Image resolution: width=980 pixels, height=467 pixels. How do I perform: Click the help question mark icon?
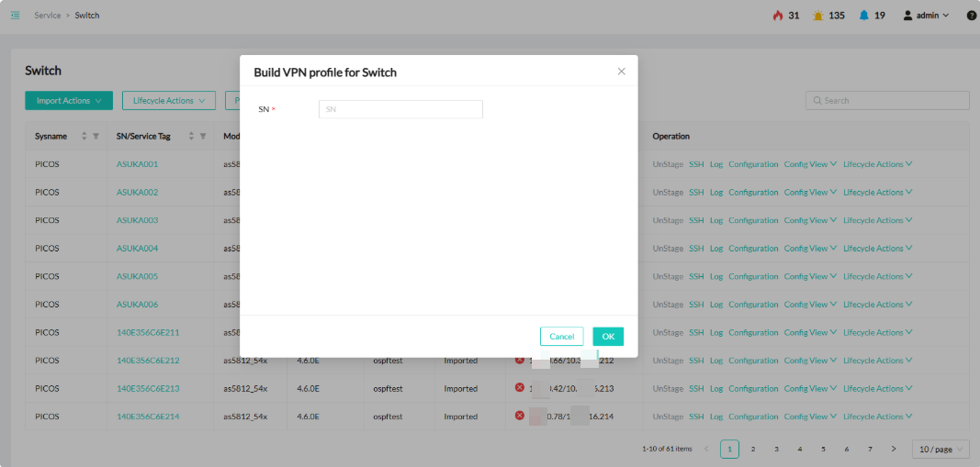(x=972, y=16)
